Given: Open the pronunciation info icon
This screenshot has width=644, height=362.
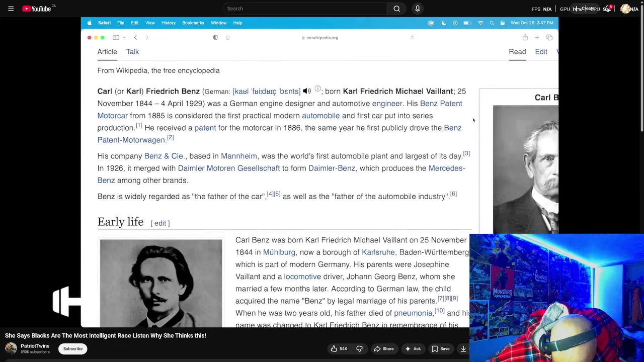Looking at the screenshot, I should tap(317, 89).
